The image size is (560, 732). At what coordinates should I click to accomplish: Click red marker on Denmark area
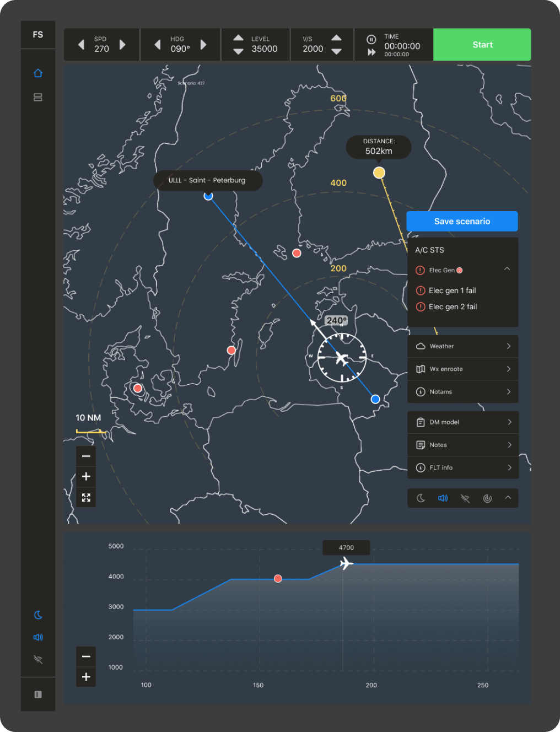pos(138,388)
